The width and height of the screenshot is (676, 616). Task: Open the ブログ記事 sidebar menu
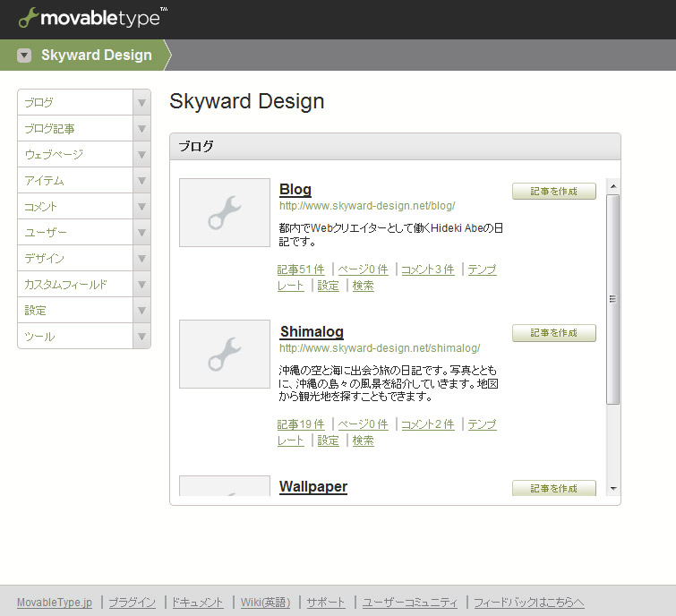click(75, 128)
